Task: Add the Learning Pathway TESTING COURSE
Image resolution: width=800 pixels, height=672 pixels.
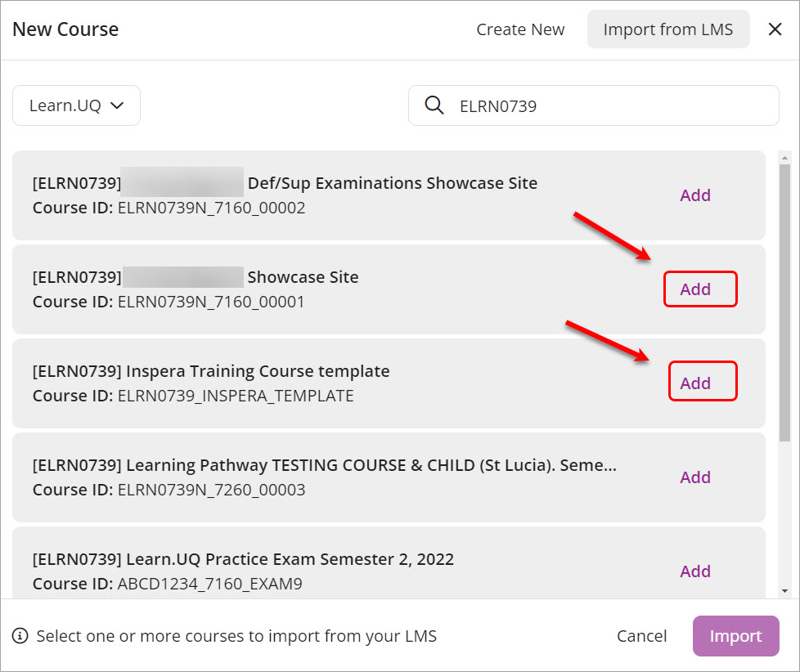Action: 694,477
